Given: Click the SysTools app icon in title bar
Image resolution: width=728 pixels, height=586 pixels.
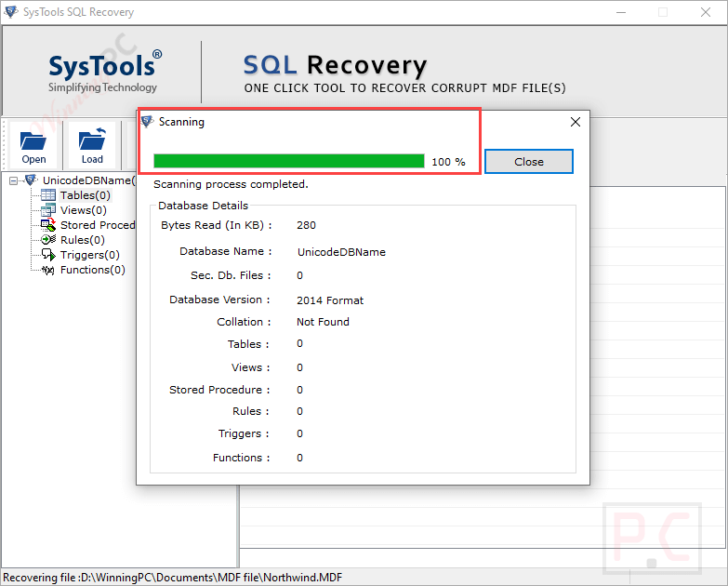Looking at the screenshot, I should point(11,11).
